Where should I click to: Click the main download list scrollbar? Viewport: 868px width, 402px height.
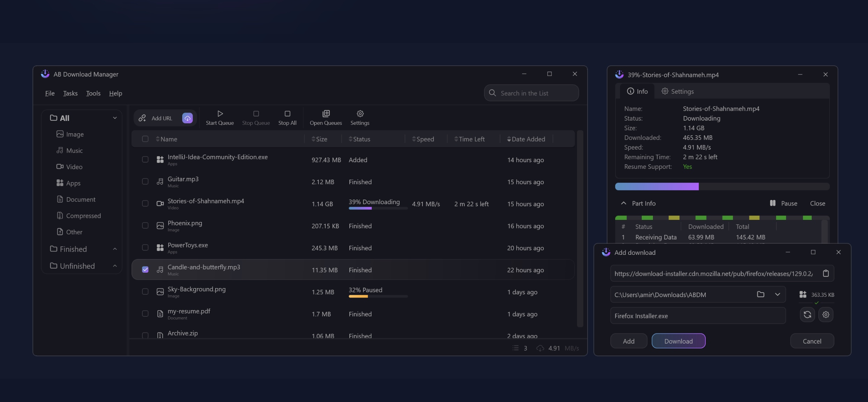coord(579,229)
